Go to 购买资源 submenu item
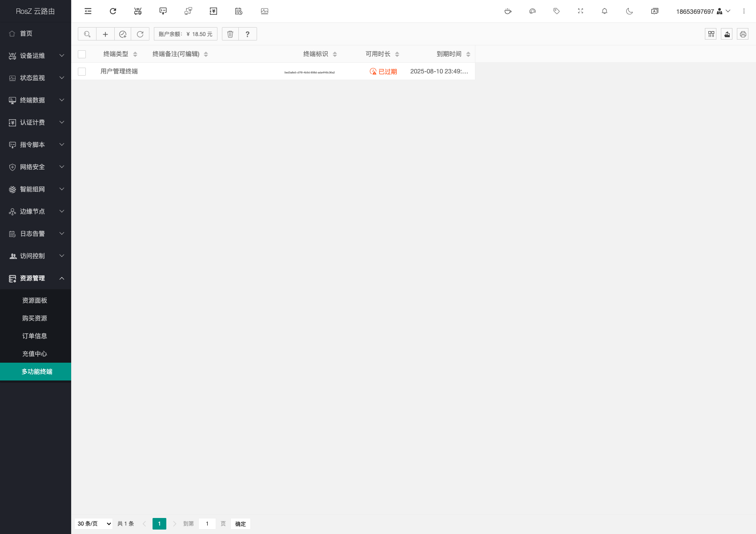The height and width of the screenshot is (534, 756). pos(35,318)
